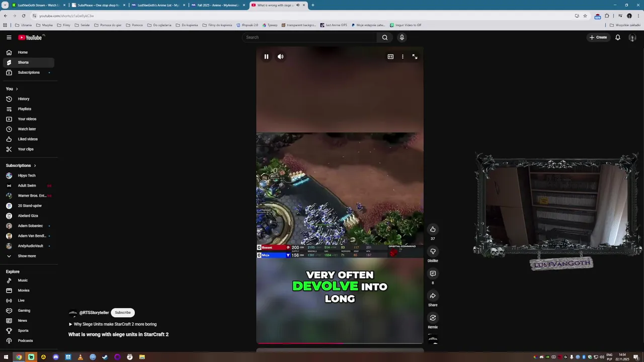Mute the Shorts video volume

click(x=281, y=57)
